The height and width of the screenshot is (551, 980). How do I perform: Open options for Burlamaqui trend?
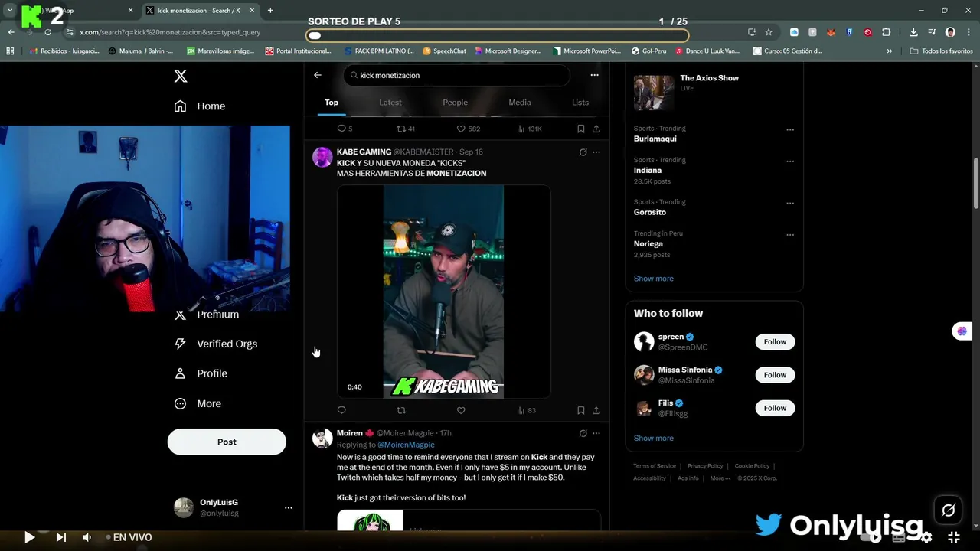(790, 129)
